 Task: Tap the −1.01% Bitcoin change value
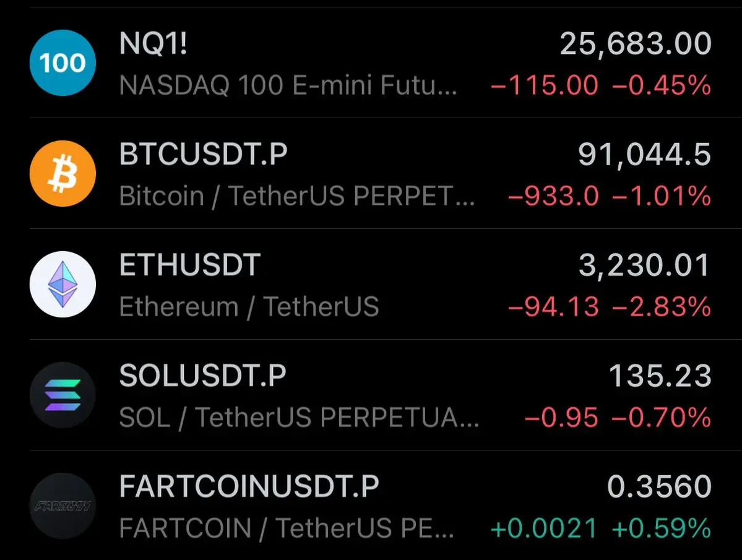662,196
